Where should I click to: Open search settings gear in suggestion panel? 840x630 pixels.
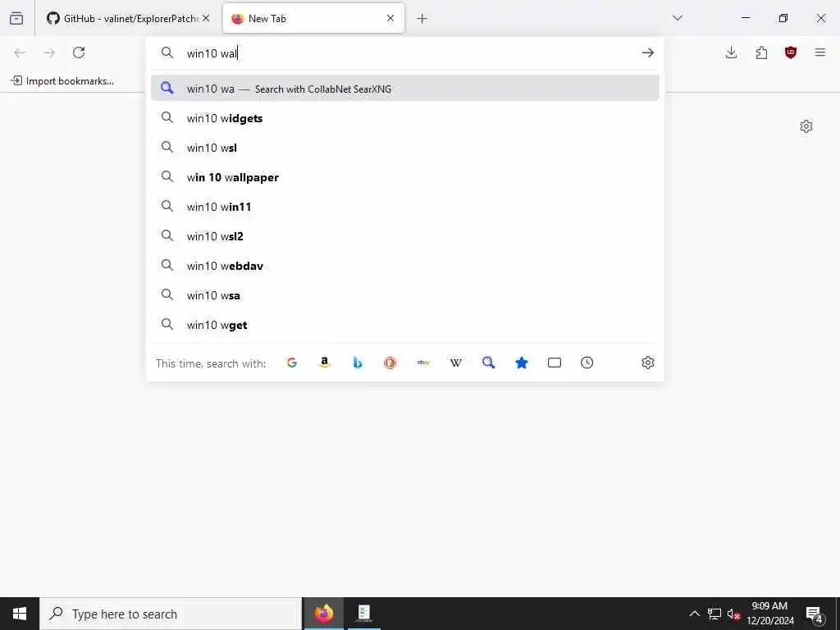(x=648, y=363)
